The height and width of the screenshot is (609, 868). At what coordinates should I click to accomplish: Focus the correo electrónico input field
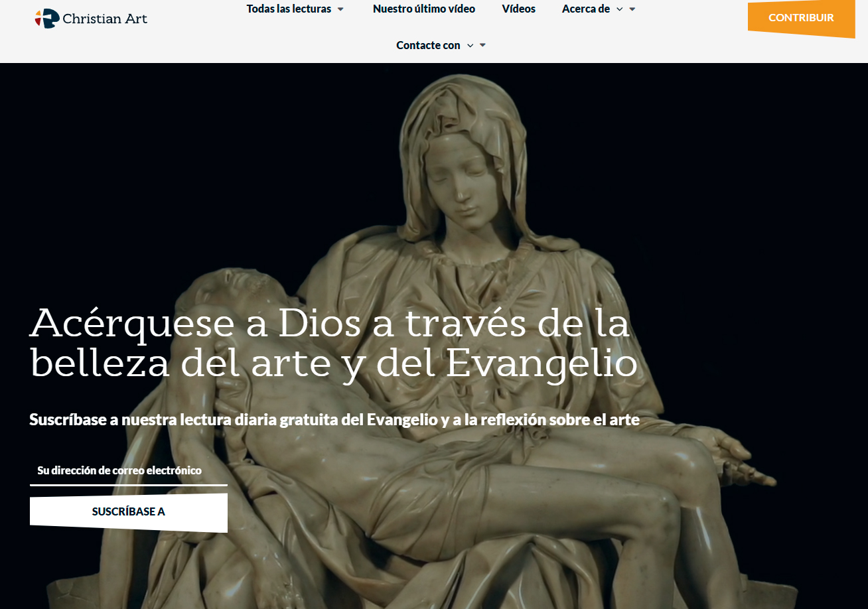tap(128, 470)
